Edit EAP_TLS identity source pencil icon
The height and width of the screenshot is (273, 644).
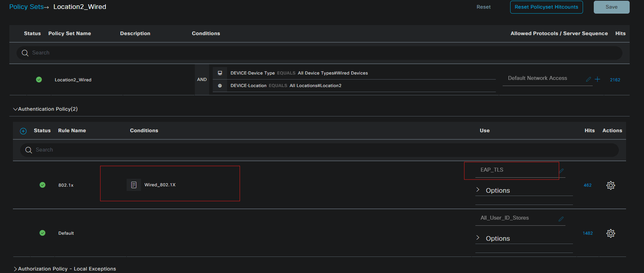coord(561,171)
